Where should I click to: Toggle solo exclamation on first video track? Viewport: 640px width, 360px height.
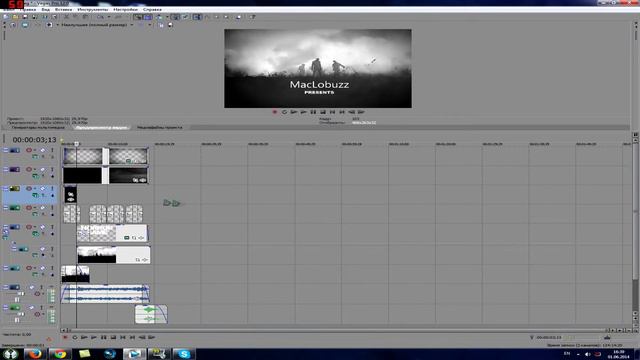tap(52, 150)
